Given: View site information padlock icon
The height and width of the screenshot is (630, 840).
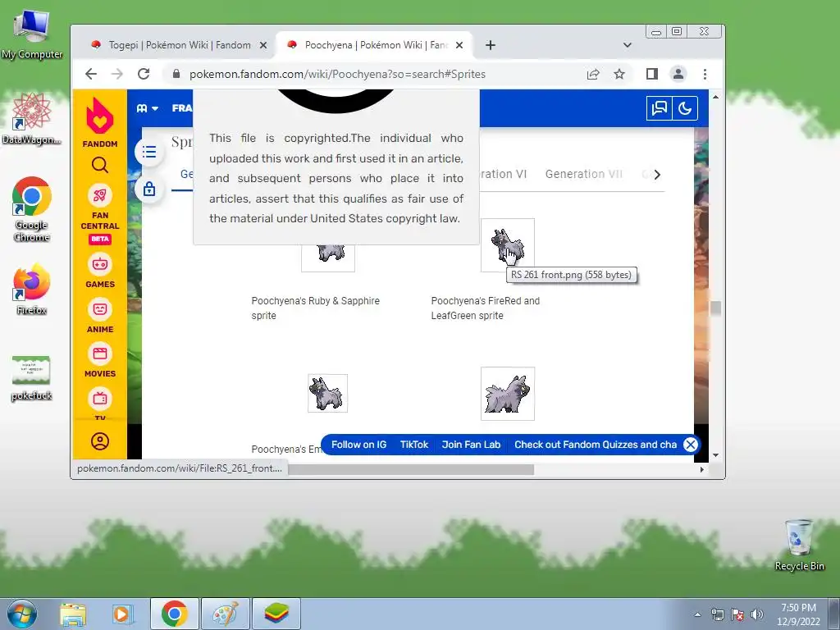Looking at the screenshot, I should (x=176, y=74).
